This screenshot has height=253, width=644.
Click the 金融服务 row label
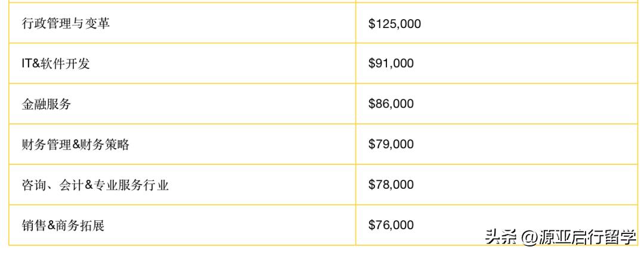coord(47,104)
